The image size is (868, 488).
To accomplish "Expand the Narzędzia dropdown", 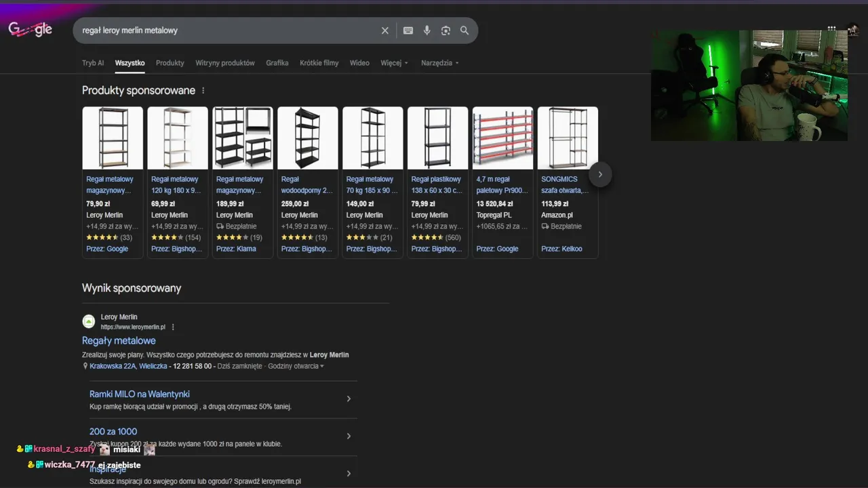I will [439, 63].
